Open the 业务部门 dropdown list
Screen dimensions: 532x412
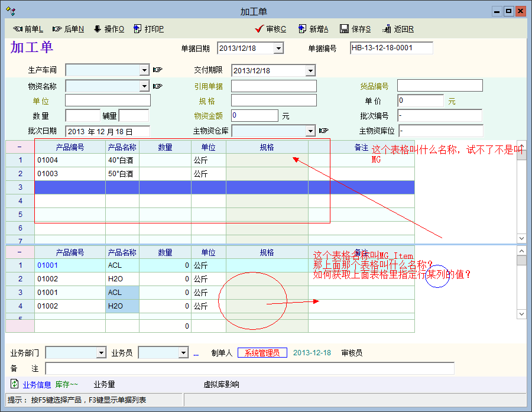[x=101, y=353]
